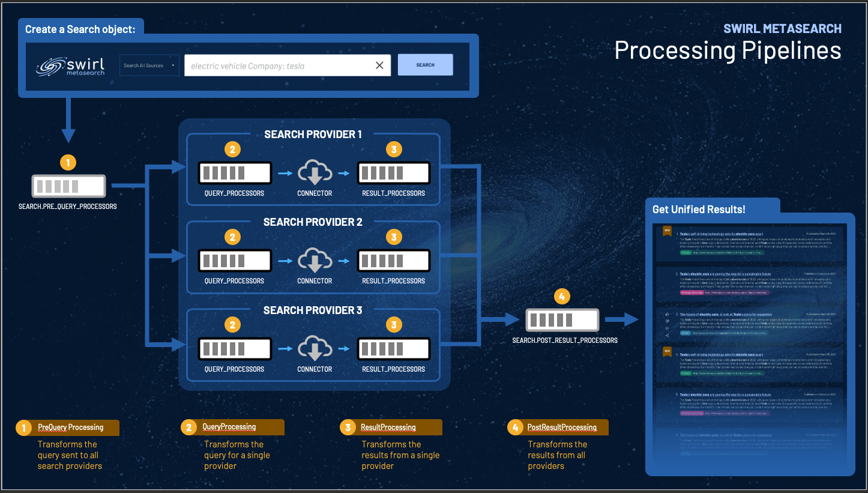This screenshot has height=493, width=868.
Task: Click the QUERY_PROCESSORS bar in Search Provider 1
Action: point(235,173)
